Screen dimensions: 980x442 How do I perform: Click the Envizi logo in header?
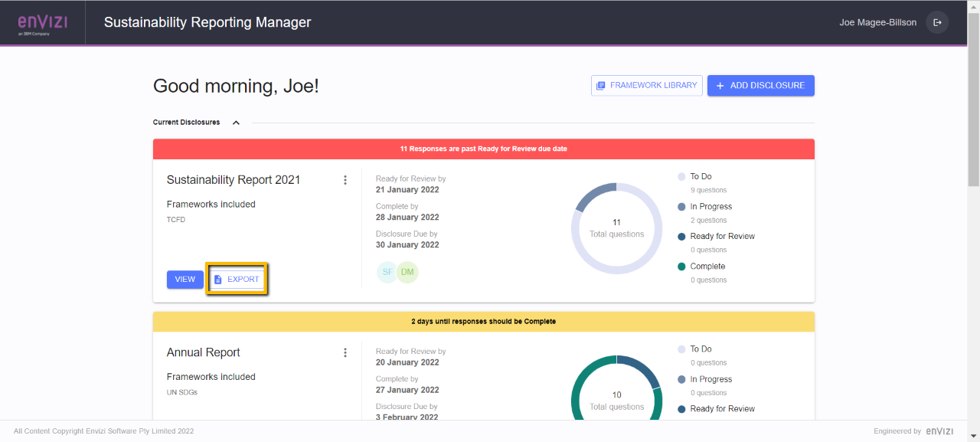43,23
